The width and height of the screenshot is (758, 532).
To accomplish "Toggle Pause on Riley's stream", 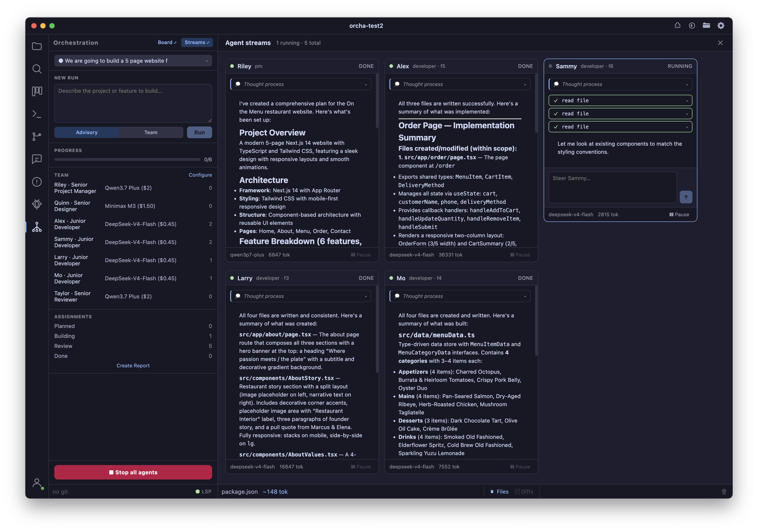I will click(x=361, y=255).
